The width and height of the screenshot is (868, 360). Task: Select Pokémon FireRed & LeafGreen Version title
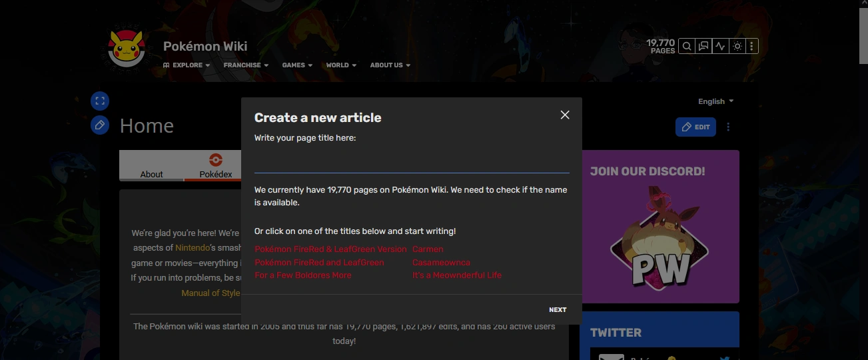[330, 249]
